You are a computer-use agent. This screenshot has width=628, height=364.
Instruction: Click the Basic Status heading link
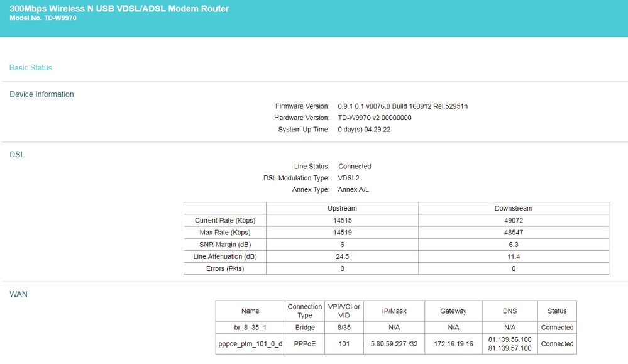30,68
